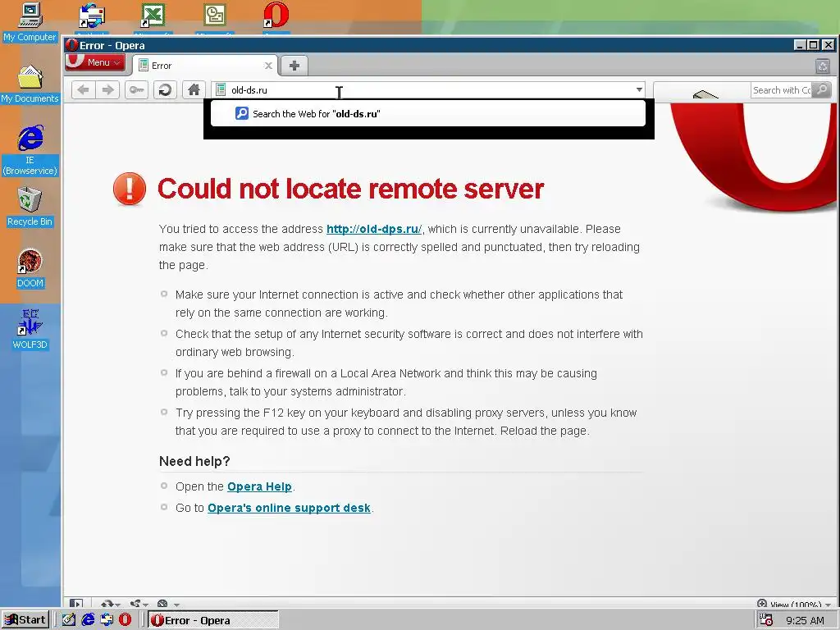Open the closed tabs trash icon
The height and width of the screenshot is (630, 840).
tap(822, 66)
